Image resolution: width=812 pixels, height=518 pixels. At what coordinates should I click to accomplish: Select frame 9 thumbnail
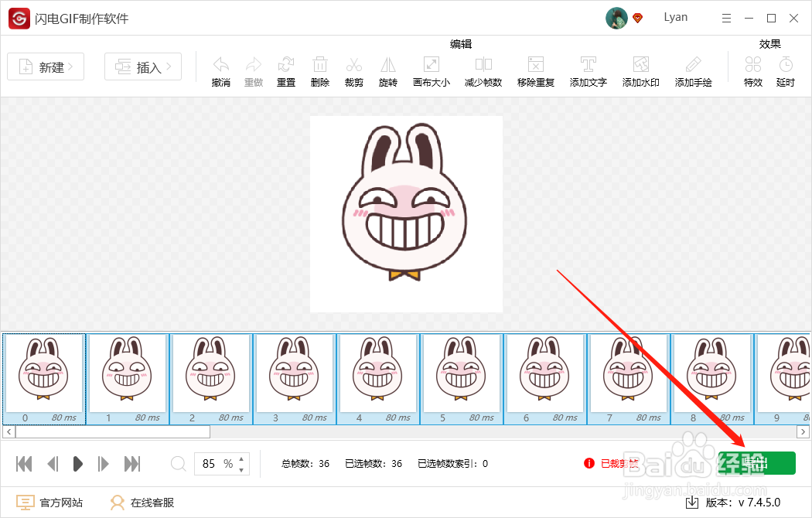coord(783,379)
